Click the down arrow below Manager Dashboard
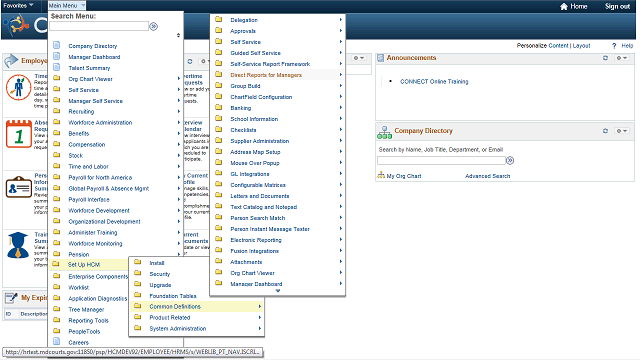The height and width of the screenshot is (360, 640). [278, 291]
